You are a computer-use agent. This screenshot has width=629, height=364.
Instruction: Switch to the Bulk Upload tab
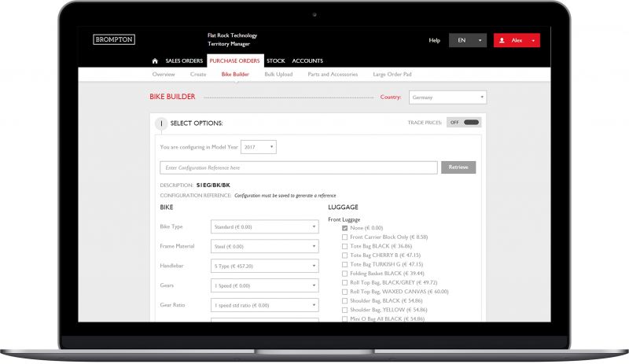278,75
